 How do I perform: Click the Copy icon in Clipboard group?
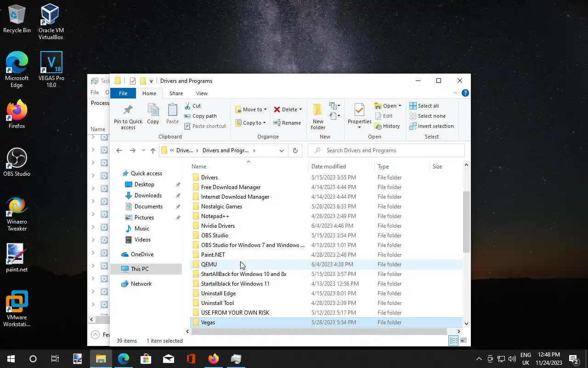[153, 114]
